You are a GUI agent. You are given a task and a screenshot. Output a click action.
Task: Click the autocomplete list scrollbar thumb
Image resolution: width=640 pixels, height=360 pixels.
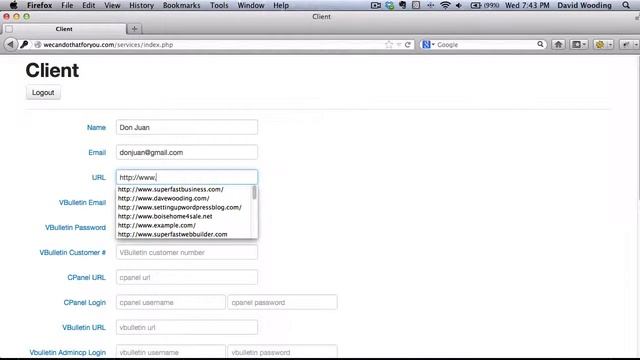coord(254,192)
